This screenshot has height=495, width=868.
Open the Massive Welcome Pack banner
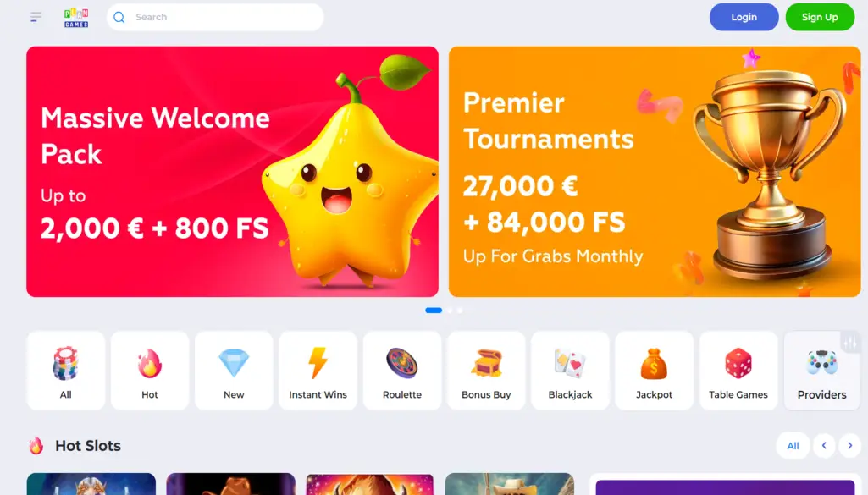[233, 172]
